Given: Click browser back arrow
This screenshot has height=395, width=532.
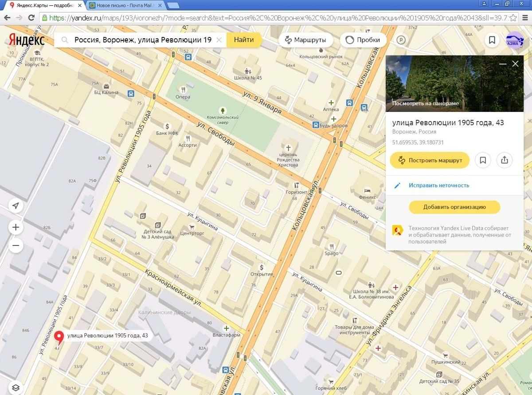Looking at the screenshot, I should (7, 18).
